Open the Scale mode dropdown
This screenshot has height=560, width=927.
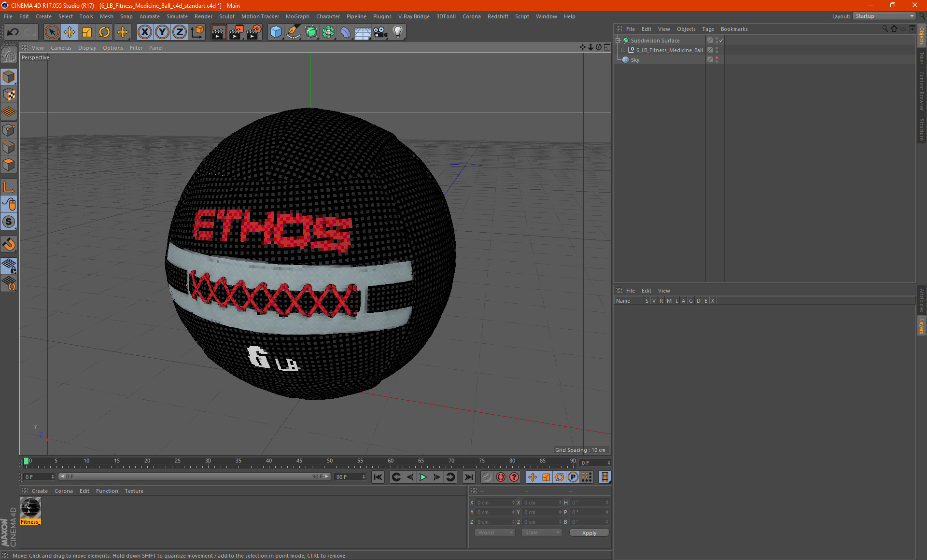click(x=542, y=532)
